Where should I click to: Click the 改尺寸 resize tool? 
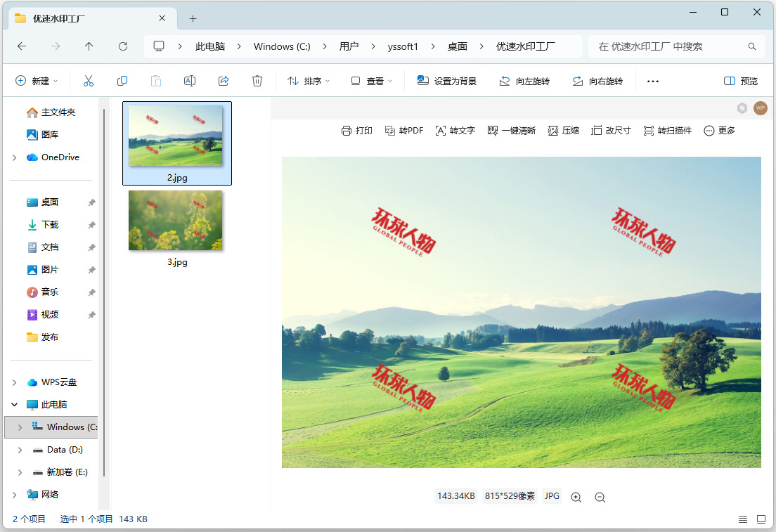point(612,131)
